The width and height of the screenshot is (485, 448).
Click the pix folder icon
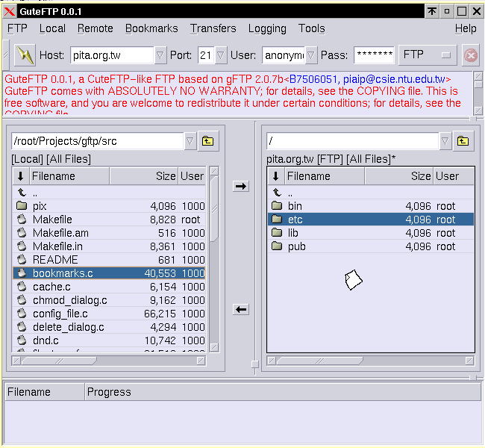tap(22, 205)
